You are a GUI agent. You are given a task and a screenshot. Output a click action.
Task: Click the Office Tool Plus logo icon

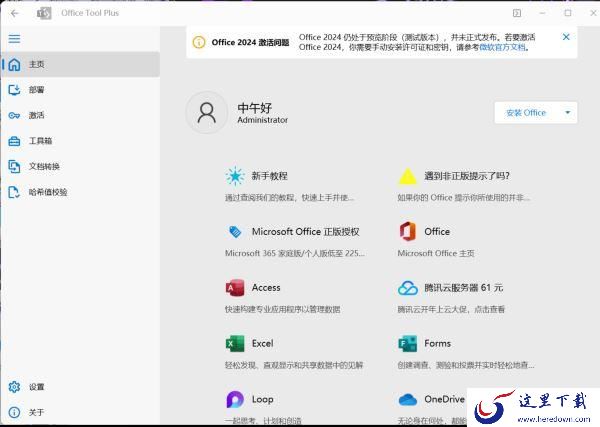(x=44, y=13)
